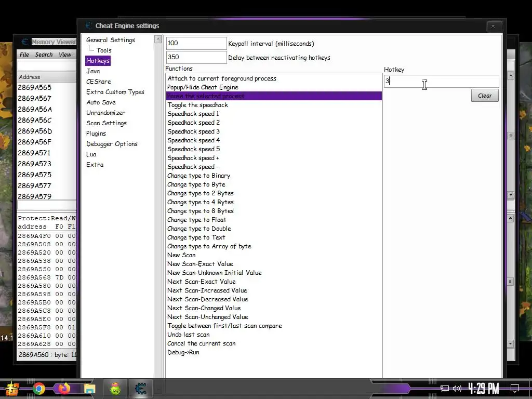The height and width of the screenshot is (399, 532).
Task: Select 'Speedhack speed -' function
Action: [274, 167]
